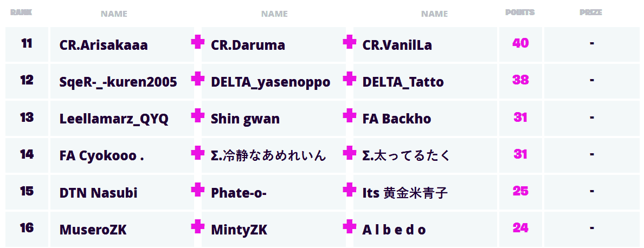644x248 pixels.
Task: Click the plus icon after Leellamarz_QYQ
Action: coord(198,116)
